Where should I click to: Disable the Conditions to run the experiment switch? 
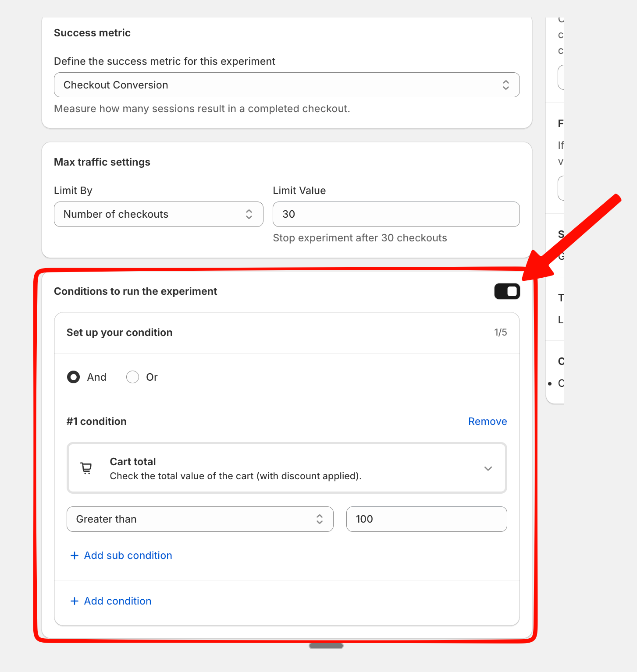point(507,292)
